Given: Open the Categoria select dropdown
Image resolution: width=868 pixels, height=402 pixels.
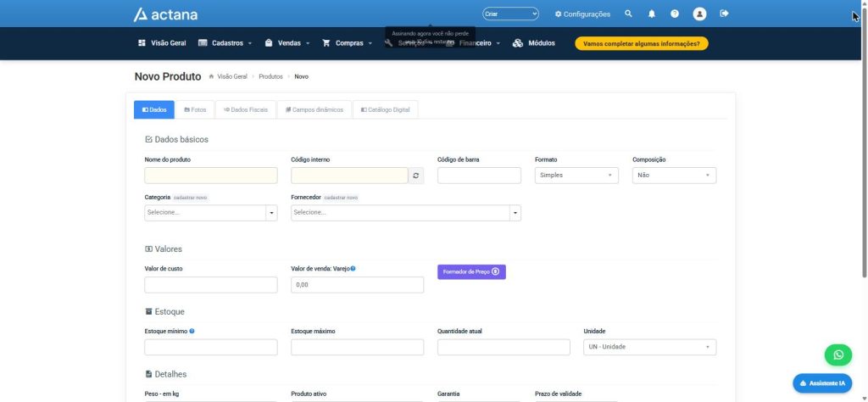Looking at the screenshot, I should coord(211,213).
